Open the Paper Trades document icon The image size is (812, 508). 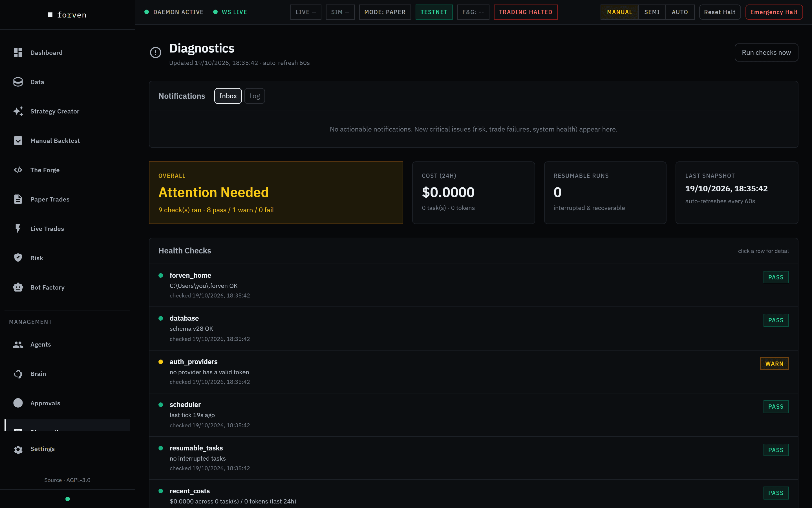tap(18, 199)
